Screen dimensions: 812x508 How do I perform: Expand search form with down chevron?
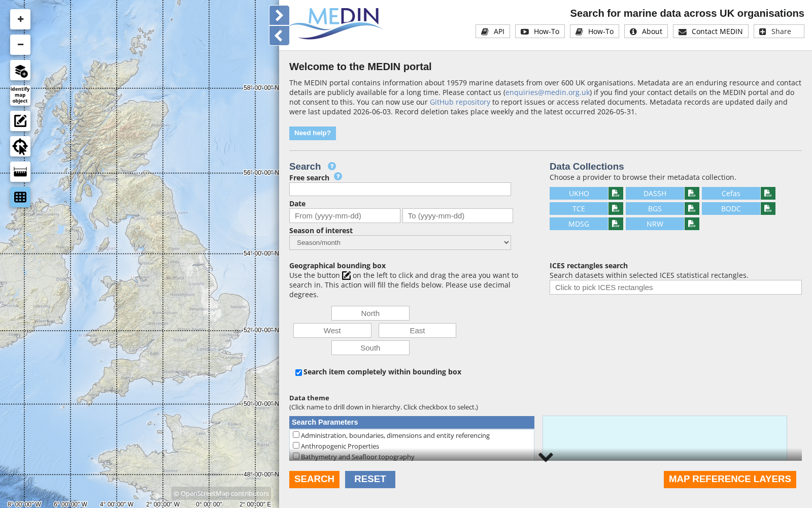pos(546,457)
